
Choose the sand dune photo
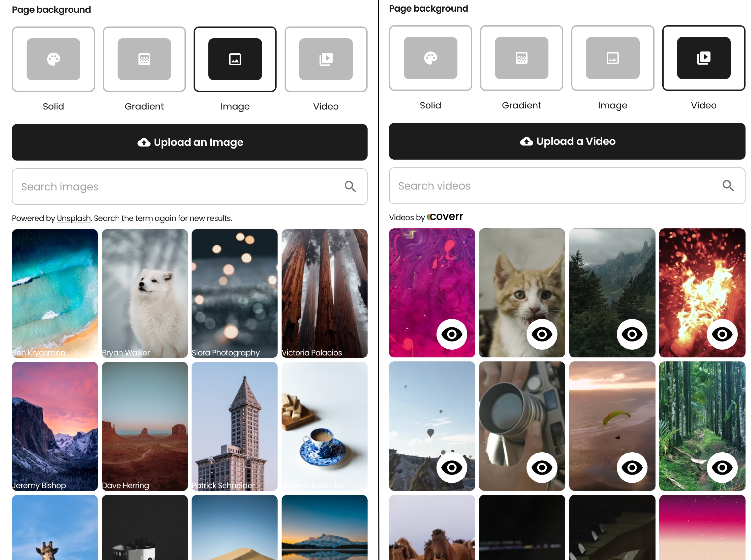pyautogui.click(x=235, y=527)
